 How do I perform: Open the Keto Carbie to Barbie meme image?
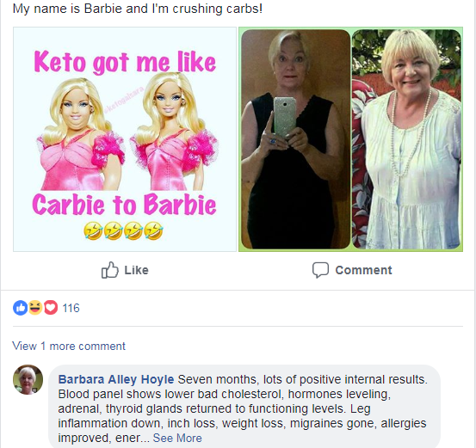coord(125,139)
